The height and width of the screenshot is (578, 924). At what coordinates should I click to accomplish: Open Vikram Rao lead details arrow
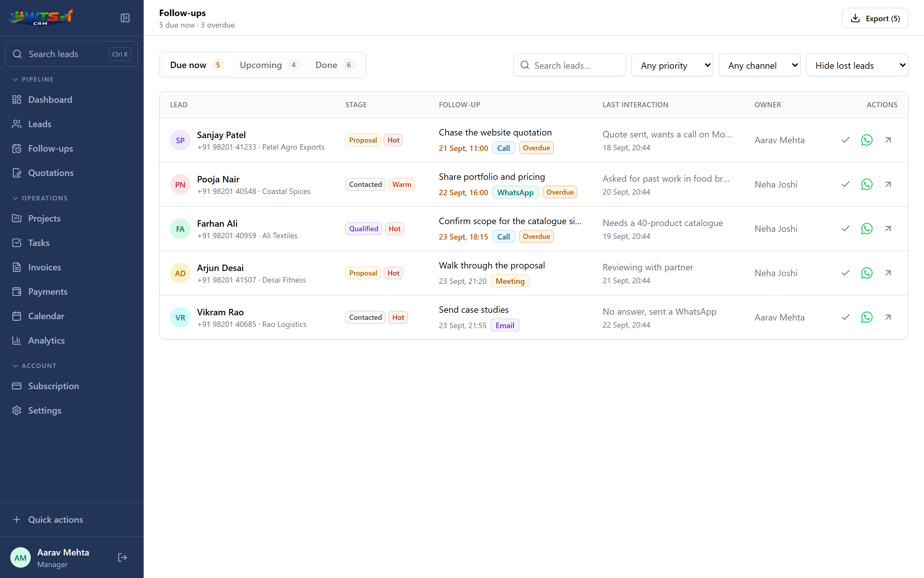point(888,317)
